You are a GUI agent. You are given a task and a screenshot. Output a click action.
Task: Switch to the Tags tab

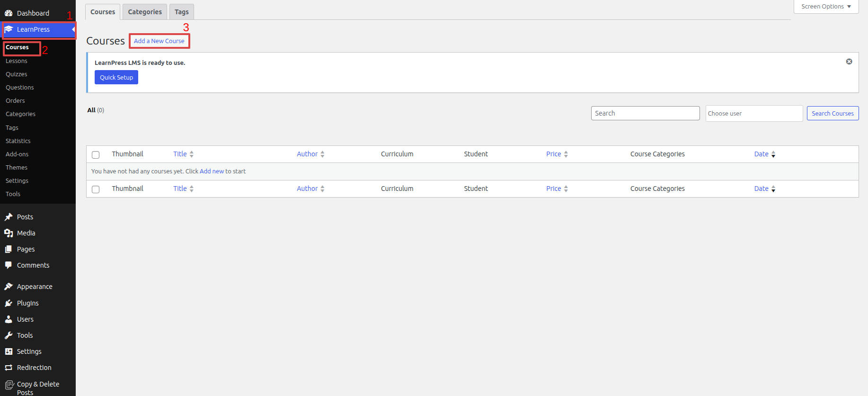click(x=181, y=12)
